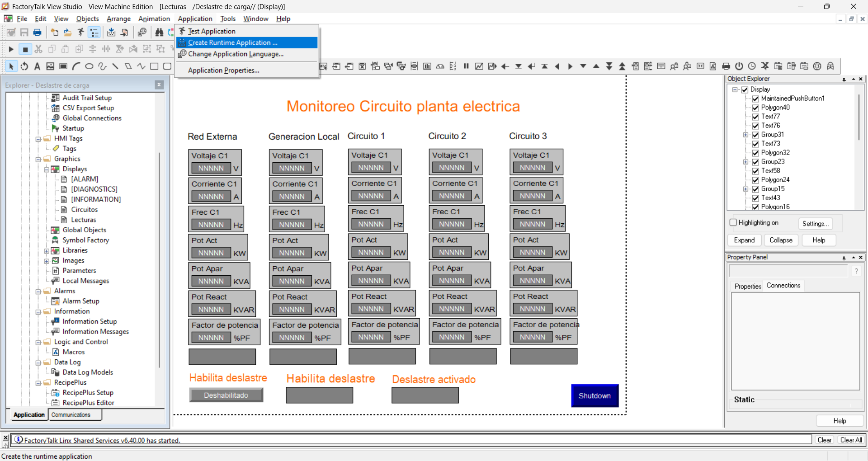Expand the Group15 node in Object Explorer

(745, 189)
